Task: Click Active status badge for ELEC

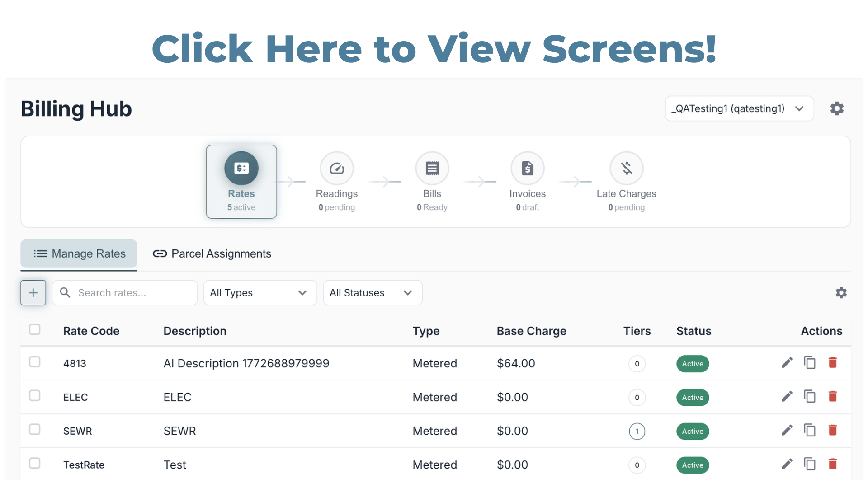Action: [x=693, y=398]
